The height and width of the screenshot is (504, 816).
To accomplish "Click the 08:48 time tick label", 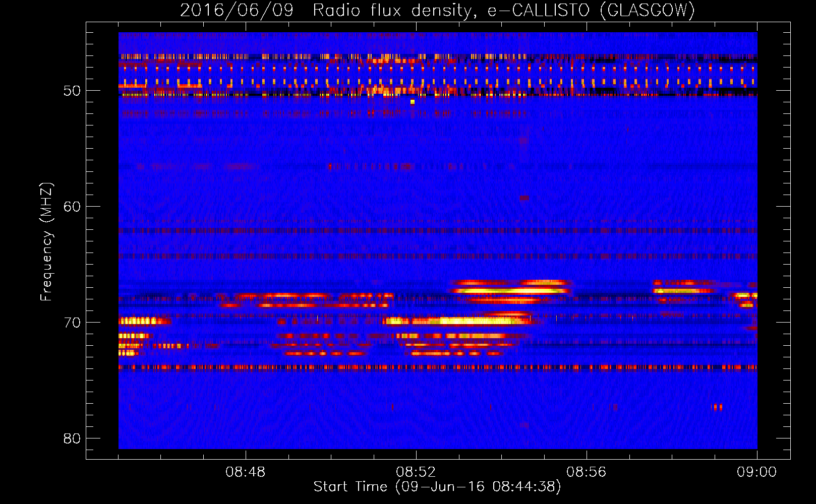I will point(246,472).
